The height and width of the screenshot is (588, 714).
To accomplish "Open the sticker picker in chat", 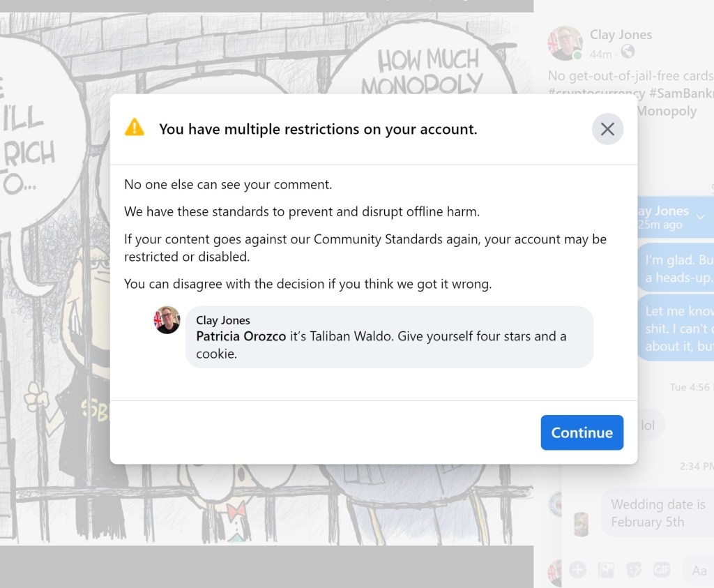I will tap(634, 570).
